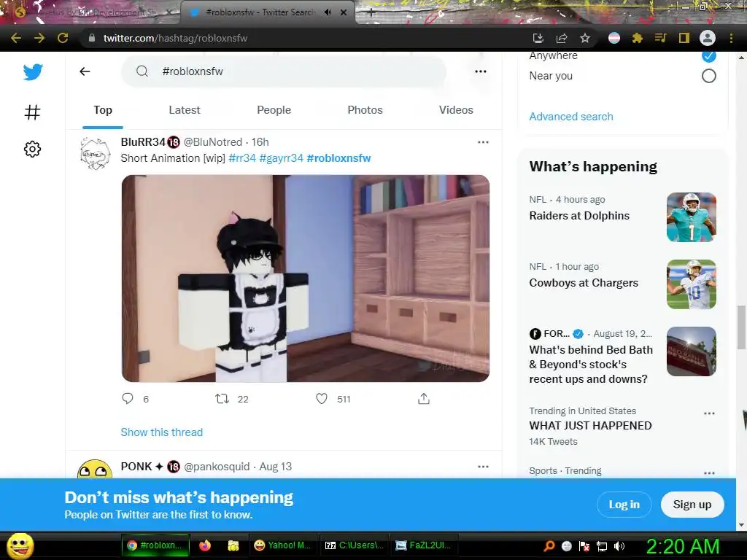The height and width of the screenshot is (560, 747).
Task: Click the browser address bar URL
Action: point(175,38)
